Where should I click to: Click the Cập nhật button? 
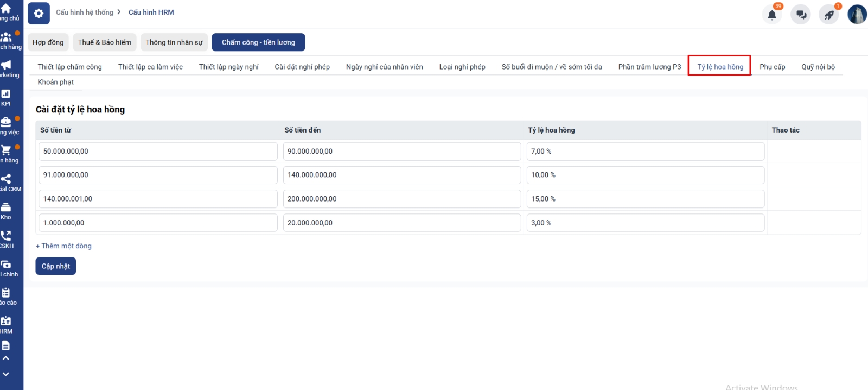[x=56, y=266]
